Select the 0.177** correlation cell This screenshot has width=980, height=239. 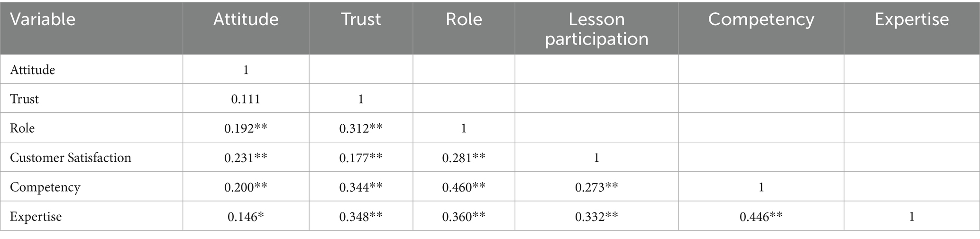coord(360,157)
